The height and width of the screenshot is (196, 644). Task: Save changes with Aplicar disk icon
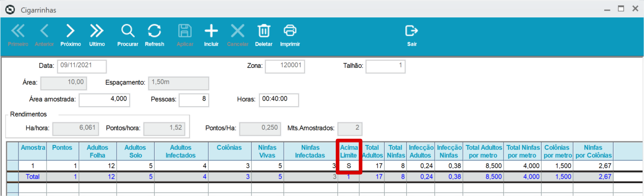(x=185, y=35)
